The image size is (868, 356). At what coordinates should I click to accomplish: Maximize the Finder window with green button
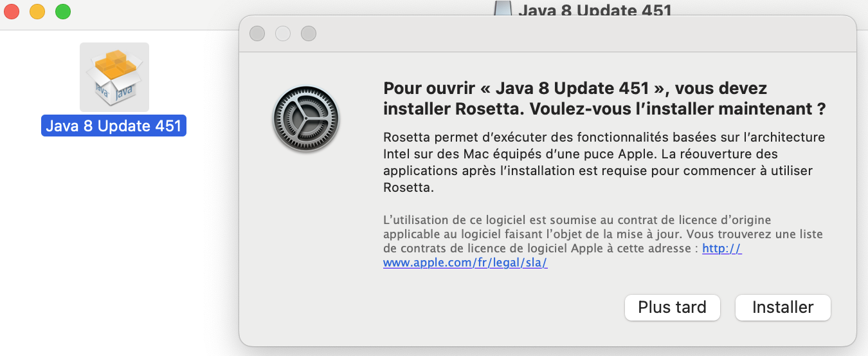pyautogui.click(x=63, y=11)
